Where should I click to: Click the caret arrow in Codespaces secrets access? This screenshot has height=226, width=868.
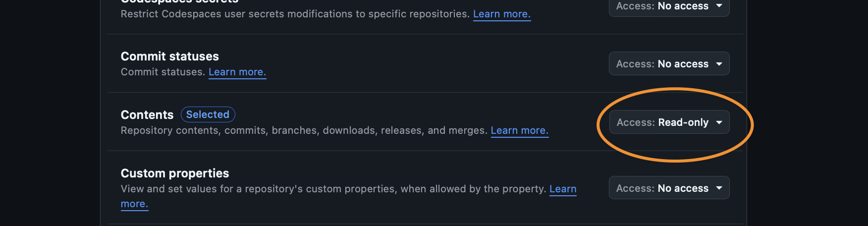point(719,6)
